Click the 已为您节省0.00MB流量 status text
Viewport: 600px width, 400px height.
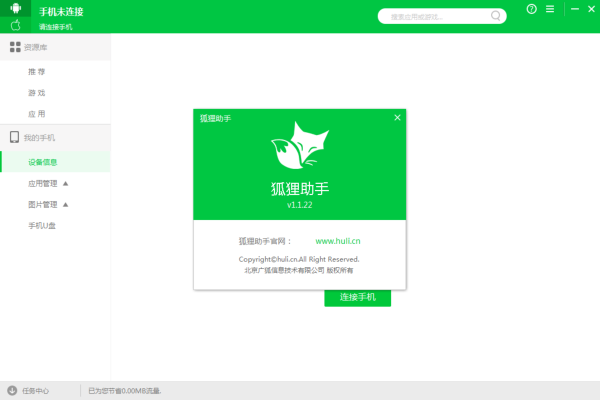coord(125,391)
